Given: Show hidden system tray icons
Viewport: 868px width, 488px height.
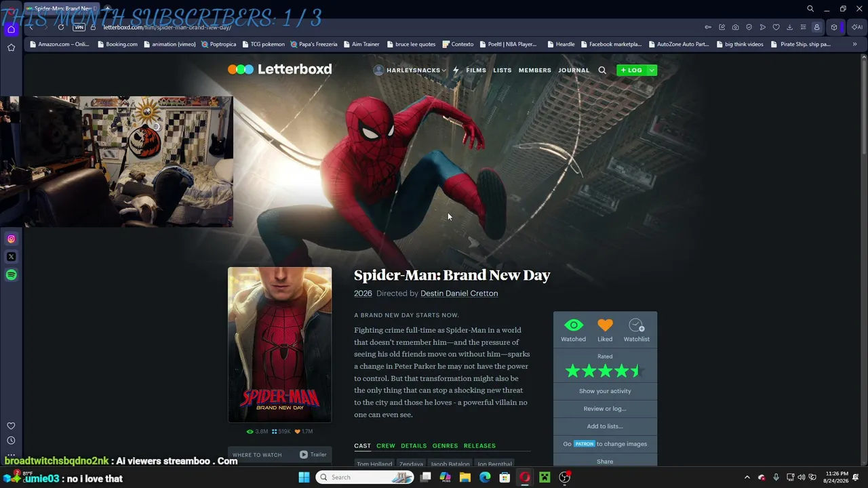Looking at the screenshot, I should (747, 477).
